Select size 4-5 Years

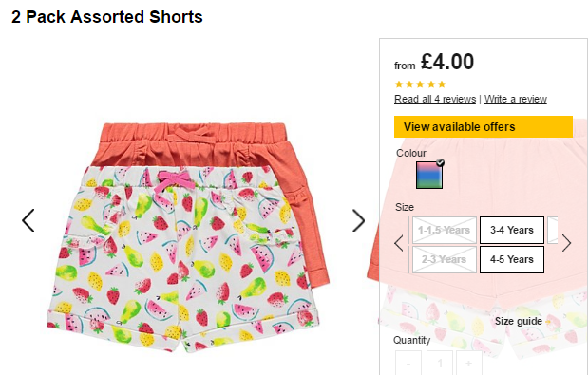coord(512,259)
